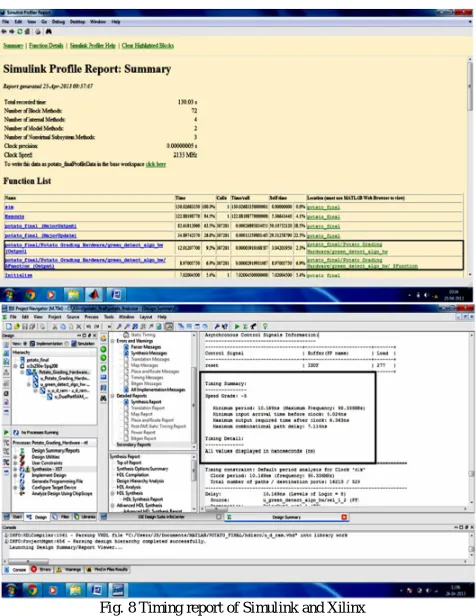Click the printer icon in the profile report toolbar

38,31
